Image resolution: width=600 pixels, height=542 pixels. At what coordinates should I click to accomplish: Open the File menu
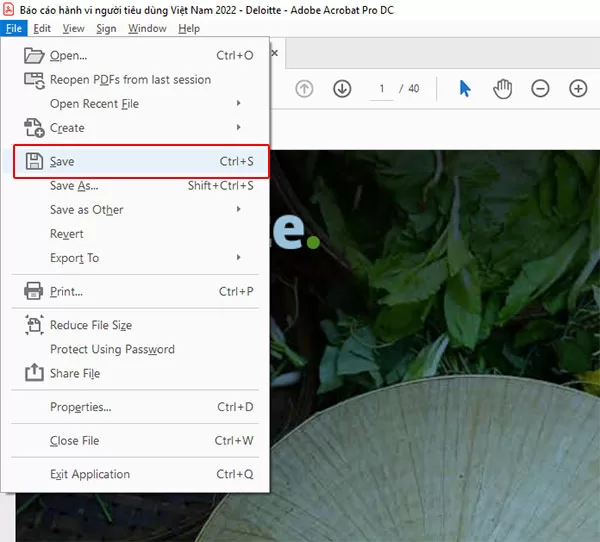pos(14,29)
